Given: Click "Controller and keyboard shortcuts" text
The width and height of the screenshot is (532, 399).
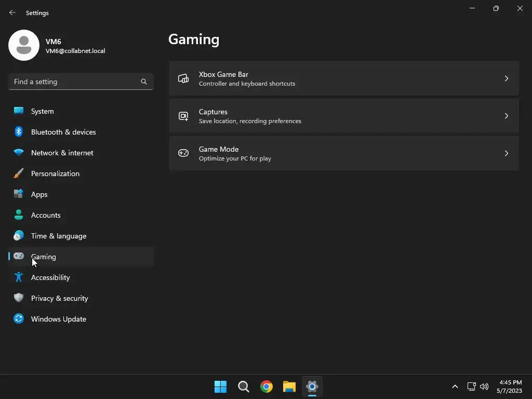Looking at the screenshot, I should click(x=247, y=84).
